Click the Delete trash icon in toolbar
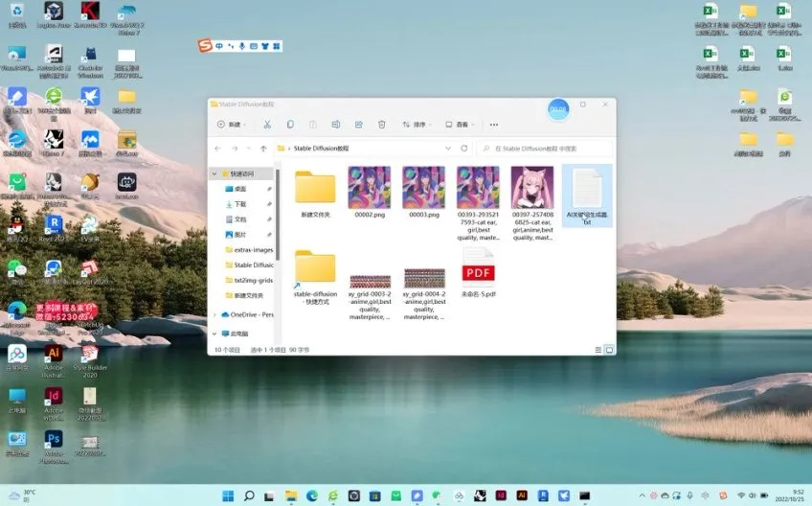 (x=381, y=125)
